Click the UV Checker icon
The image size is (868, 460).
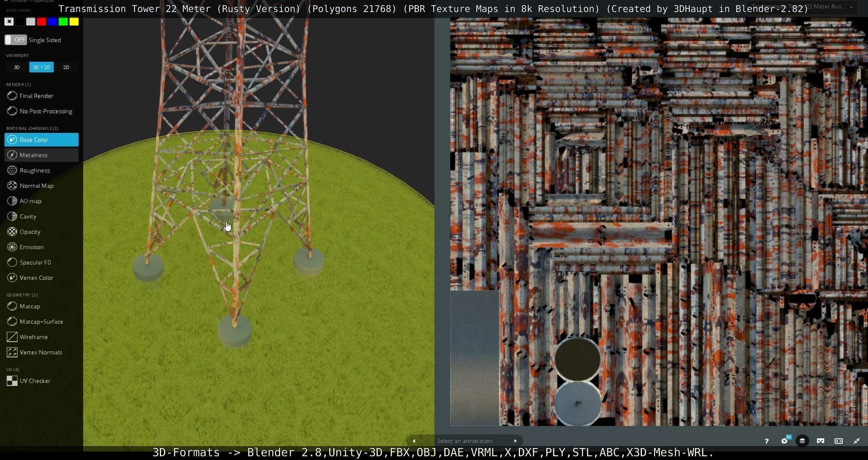tap(12, 381)
